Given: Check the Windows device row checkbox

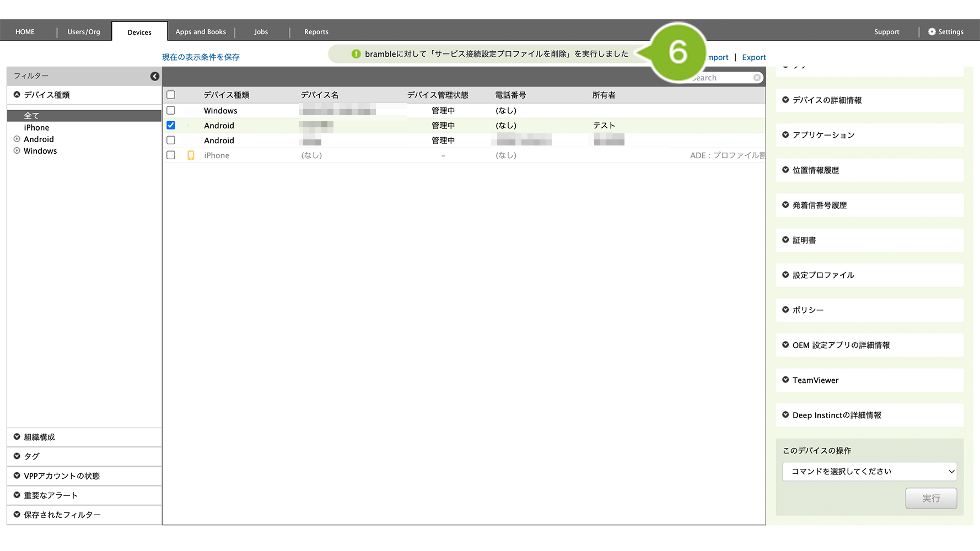Looking at the screenshot, I should point(171,111).
